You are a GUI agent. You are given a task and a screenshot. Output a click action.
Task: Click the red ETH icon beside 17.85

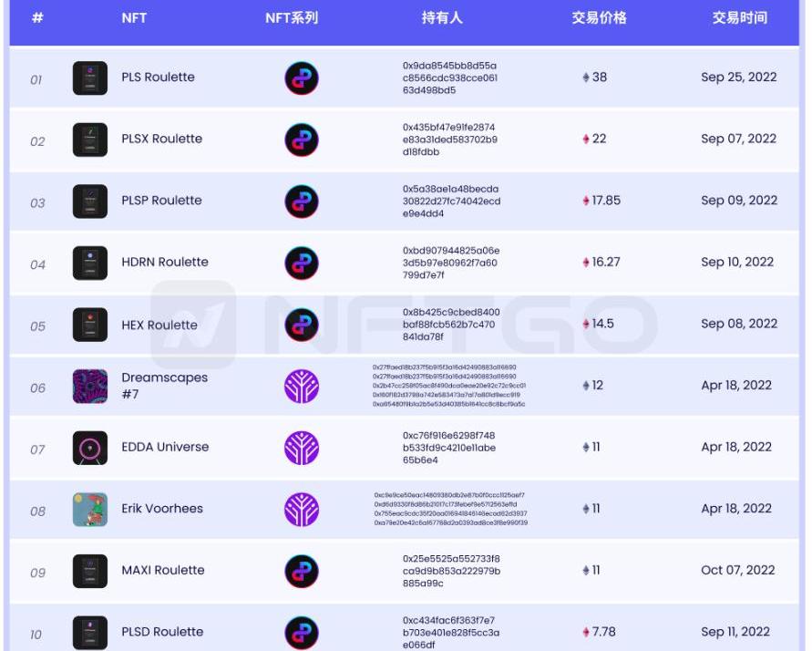coord(586,201)
